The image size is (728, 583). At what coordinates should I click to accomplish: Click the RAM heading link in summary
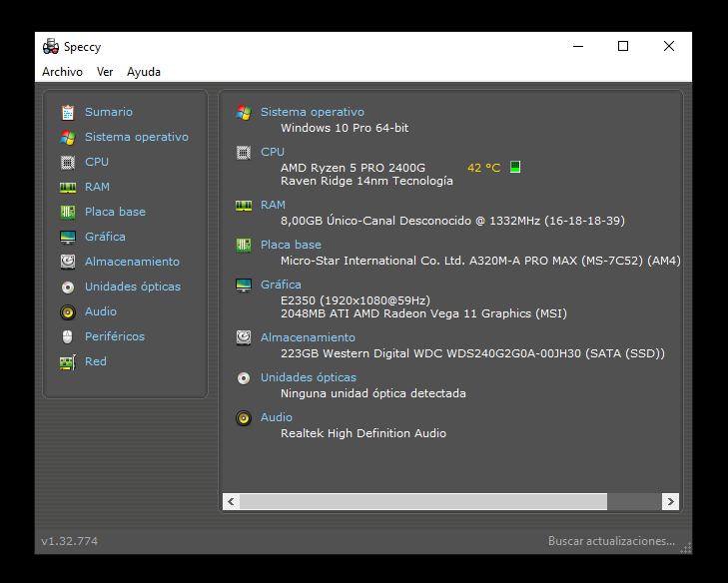(273, 205)
